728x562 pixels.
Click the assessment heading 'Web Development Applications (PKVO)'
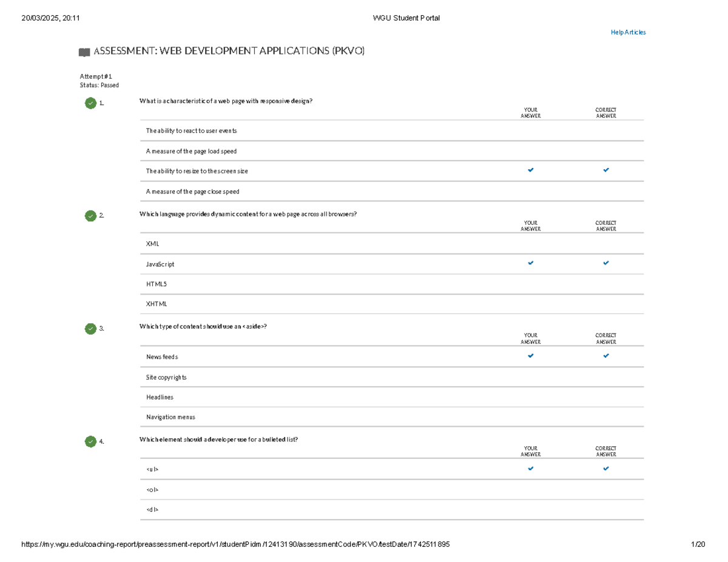(229, 52)
